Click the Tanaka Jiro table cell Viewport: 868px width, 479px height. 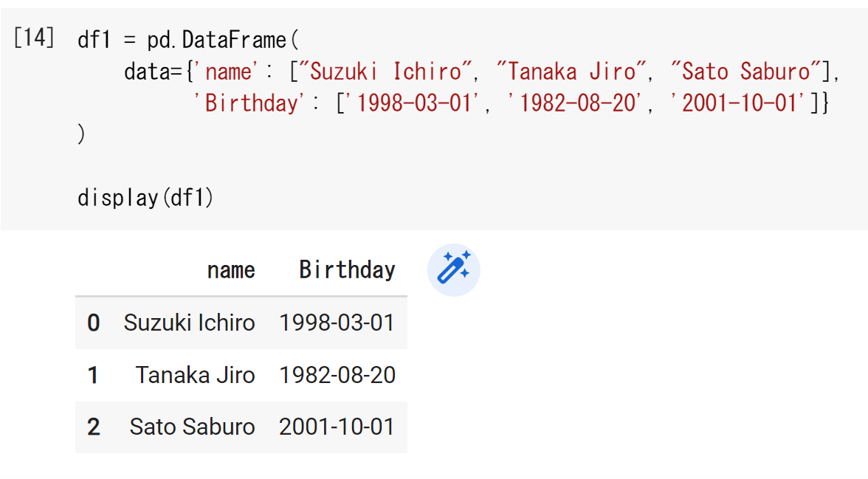point(195,375)
